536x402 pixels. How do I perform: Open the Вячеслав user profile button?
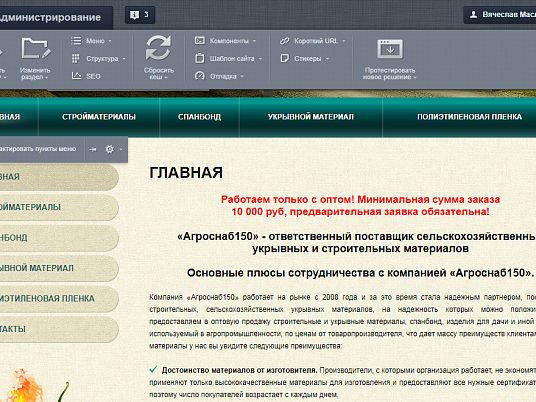click(500, 15)
